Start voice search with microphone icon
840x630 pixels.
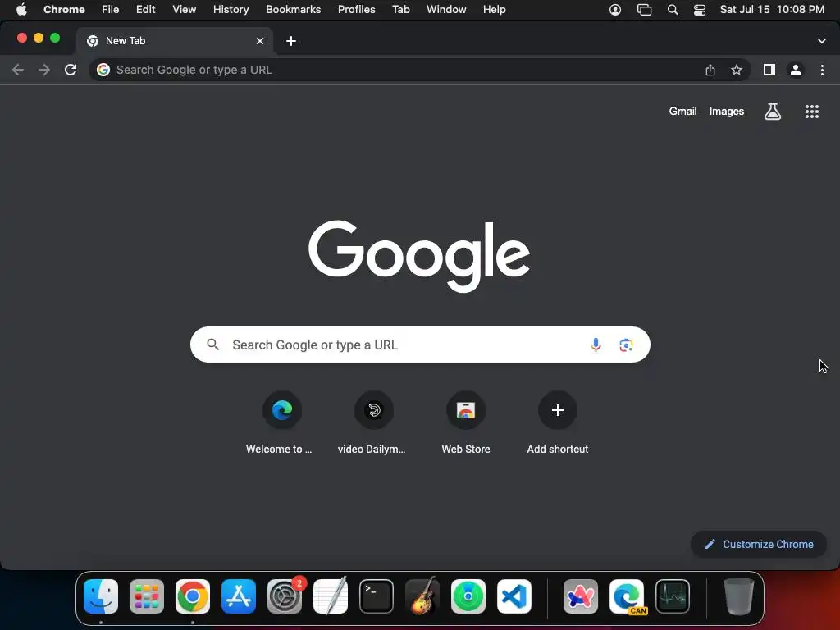(x=596, y=345)
